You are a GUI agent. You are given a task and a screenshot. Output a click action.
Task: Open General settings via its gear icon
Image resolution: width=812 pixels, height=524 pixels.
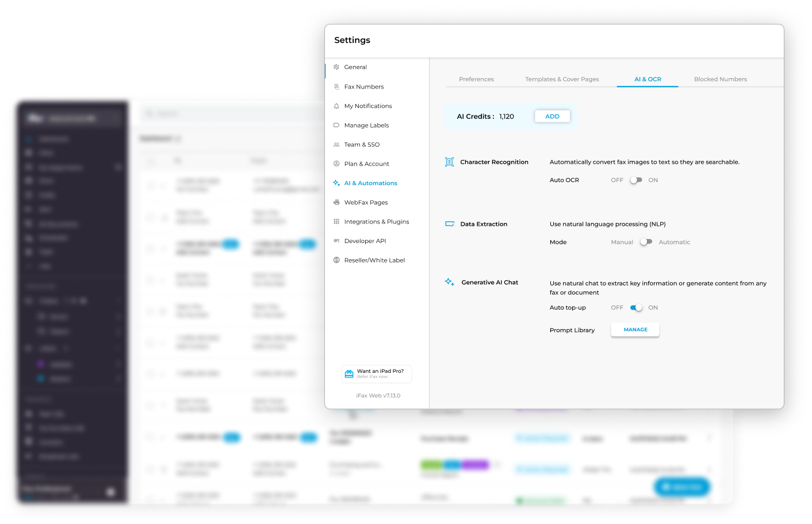click(x=336, y=67)
